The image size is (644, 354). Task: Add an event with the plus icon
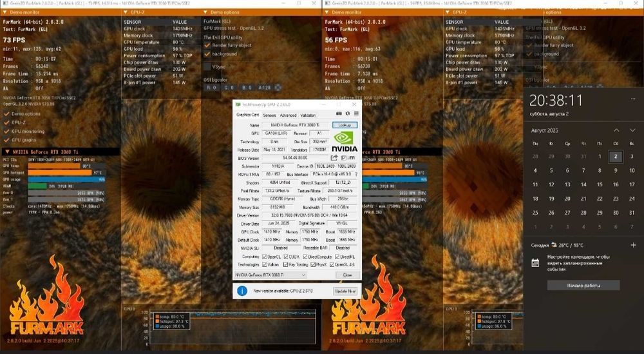click(633, 245)
